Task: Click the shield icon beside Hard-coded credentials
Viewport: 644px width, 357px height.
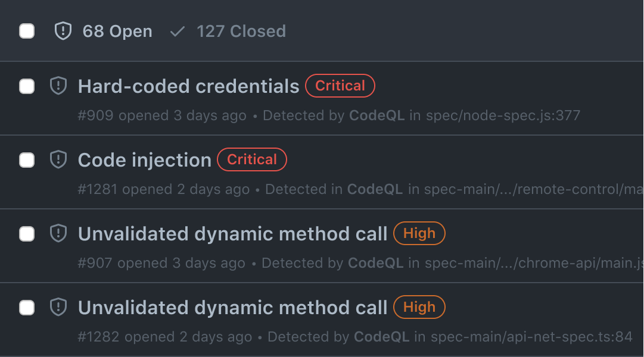Action: [58, 86]
